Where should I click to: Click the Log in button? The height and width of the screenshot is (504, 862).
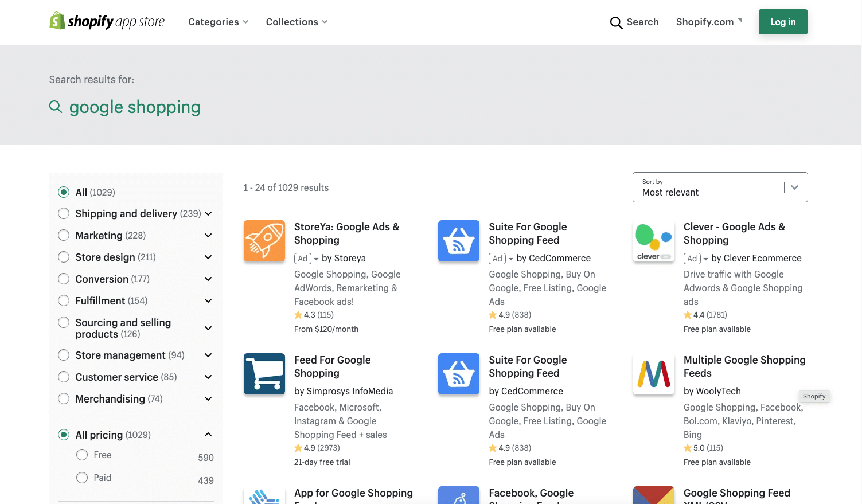coord(783,22)
